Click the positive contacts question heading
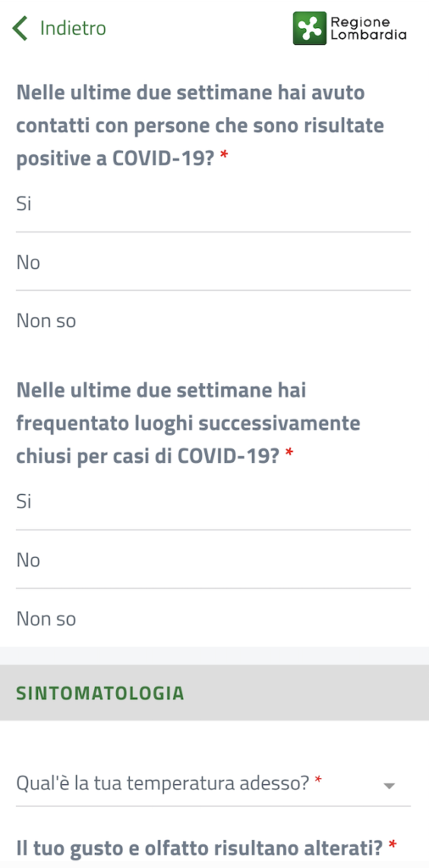The width and height of the screenshot is (429, 868). pyautogui.click(x=200, y=125)
